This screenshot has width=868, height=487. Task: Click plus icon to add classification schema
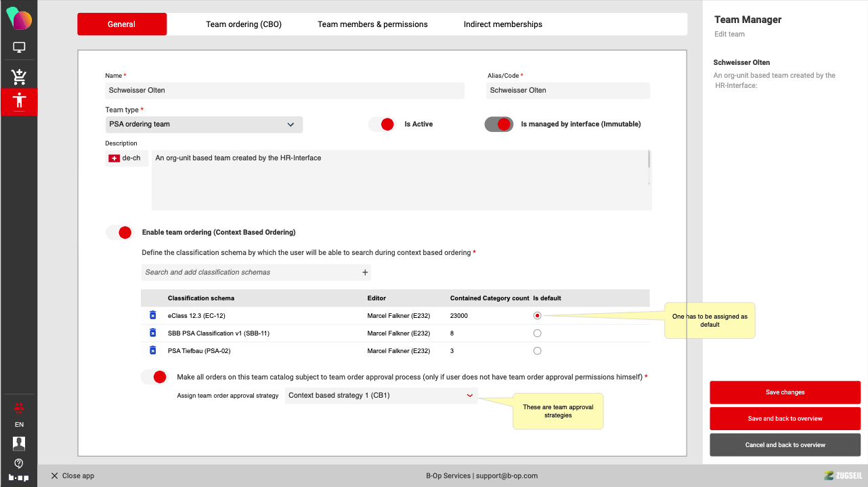pos(365,273)
